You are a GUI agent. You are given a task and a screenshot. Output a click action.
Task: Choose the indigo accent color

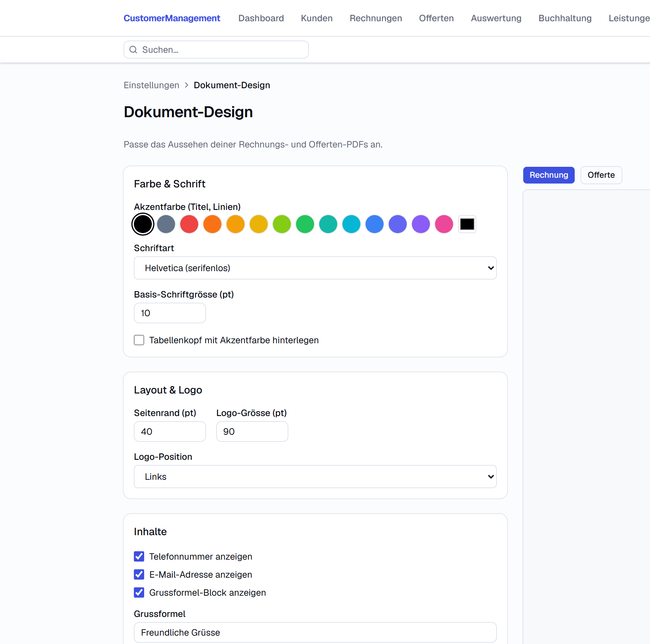pyautogui.click(x=398, y=224)
